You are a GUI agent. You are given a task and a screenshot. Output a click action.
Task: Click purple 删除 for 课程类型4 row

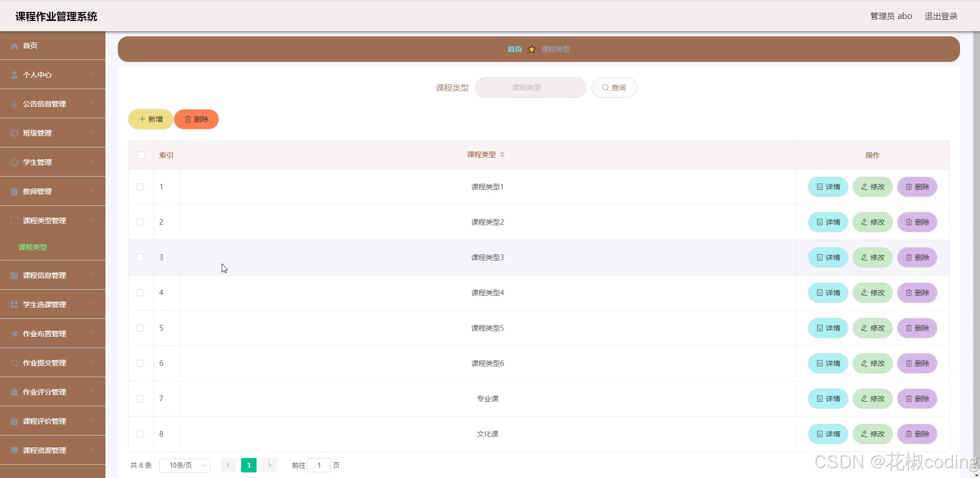pos(917,293)
